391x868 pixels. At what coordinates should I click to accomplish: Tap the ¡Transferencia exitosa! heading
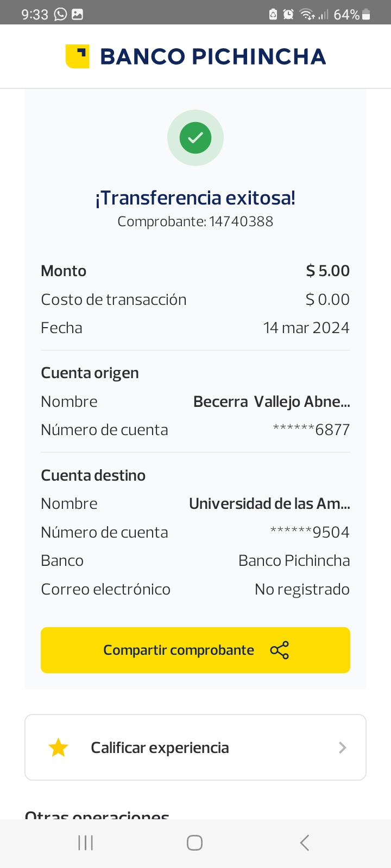click(x=195, y=198)
